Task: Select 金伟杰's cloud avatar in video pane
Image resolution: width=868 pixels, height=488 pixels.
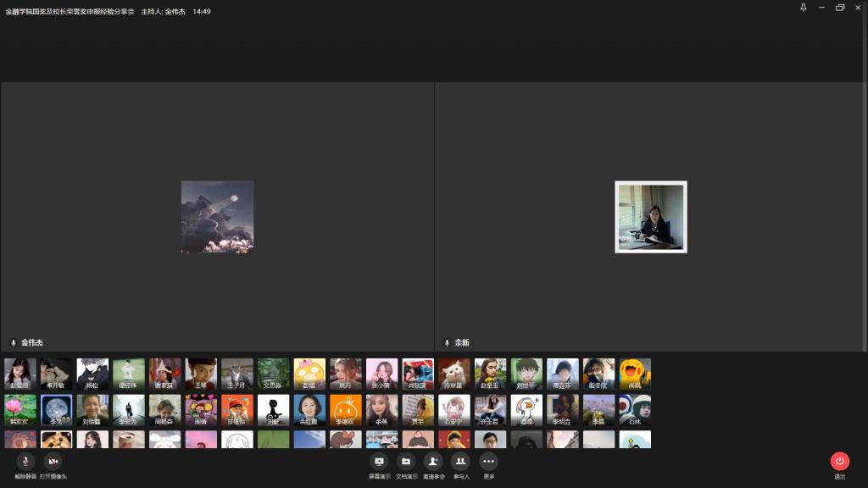Action: (217, 217)
